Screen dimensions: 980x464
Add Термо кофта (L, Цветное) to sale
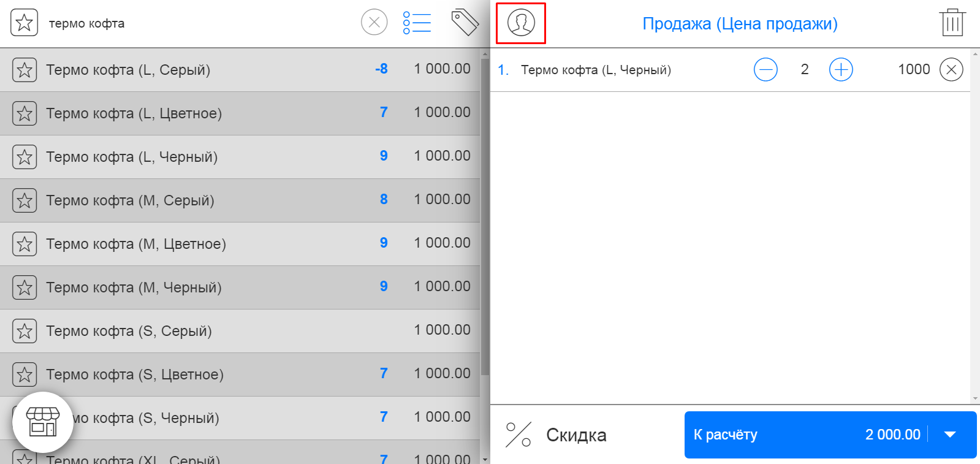[x=240, y=113]
